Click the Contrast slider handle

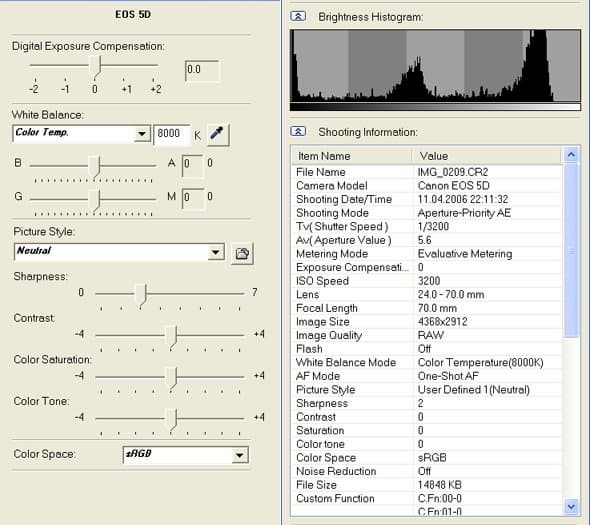tap(171, 336)
